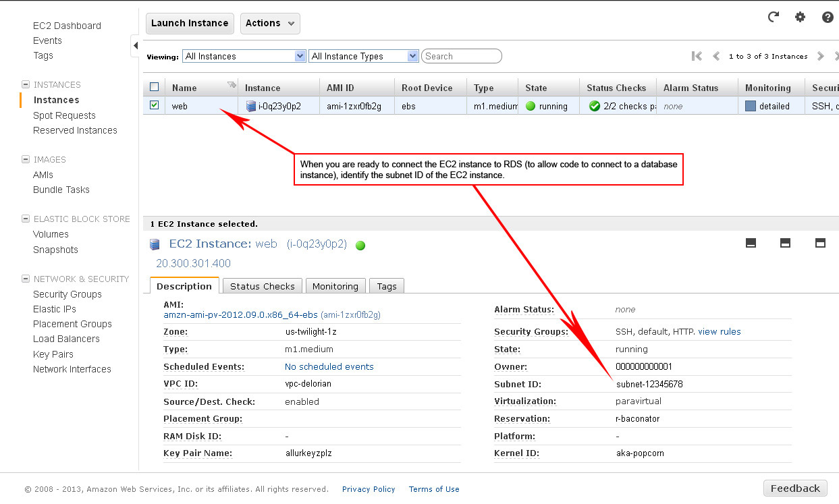This screenshot has width=839, height=504.
Task: Click the instances Search field
Action: click(462, 56)
